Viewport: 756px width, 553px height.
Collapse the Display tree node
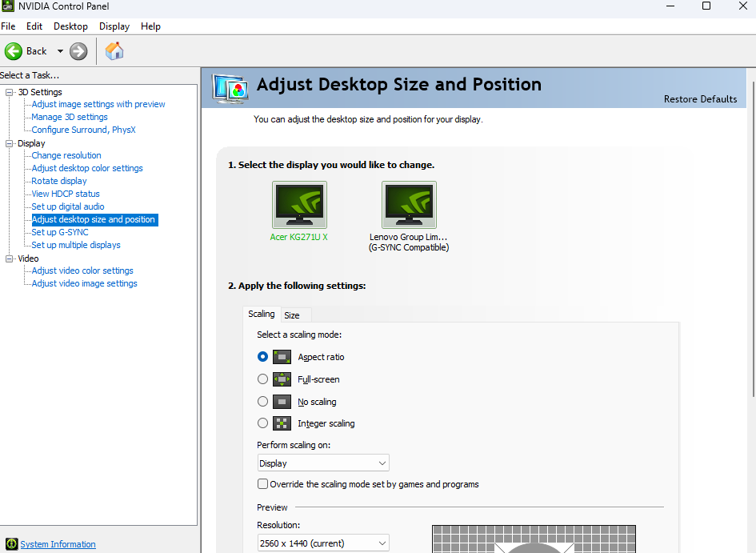(x=9, y=143)
